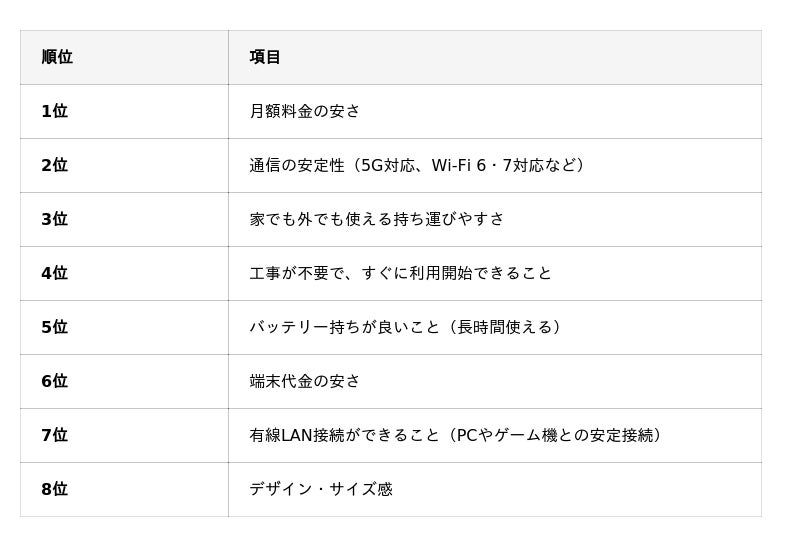Viewport: 800px width, 547px height.
Task: Click the 月額料金の安さ item text
Action: [305, 111]
